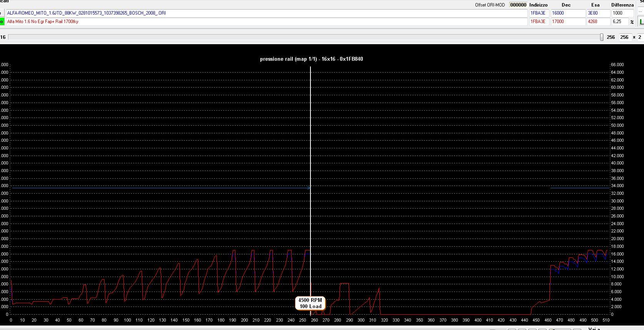Click the percentage difference field 6,25

coord(620,22)
